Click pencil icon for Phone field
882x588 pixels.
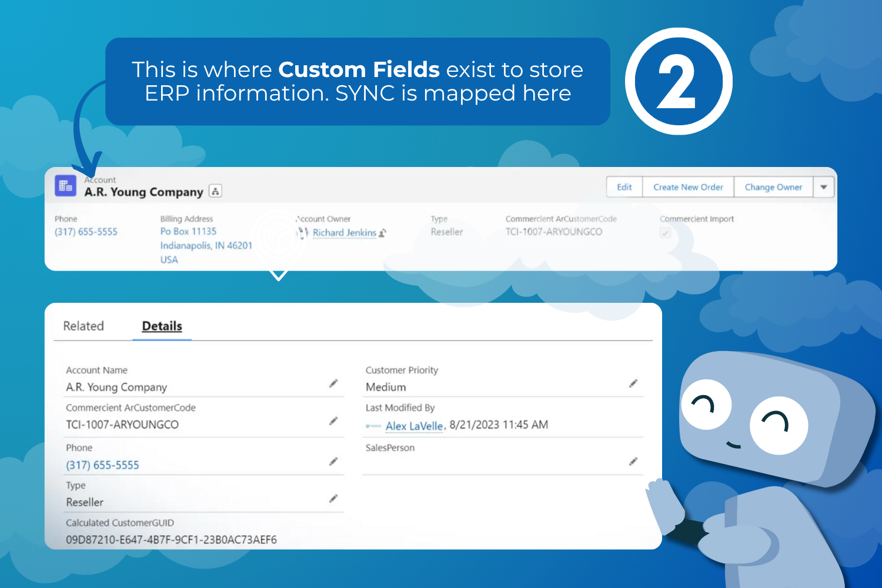tap(333, 462)
